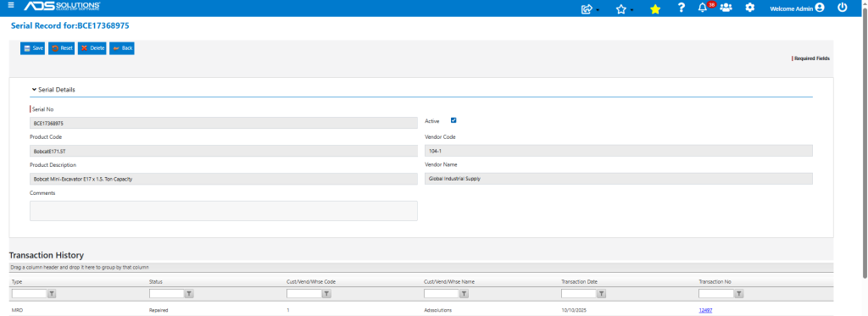Open the settings gear icon
868x316 pixels.
(749, 8)
